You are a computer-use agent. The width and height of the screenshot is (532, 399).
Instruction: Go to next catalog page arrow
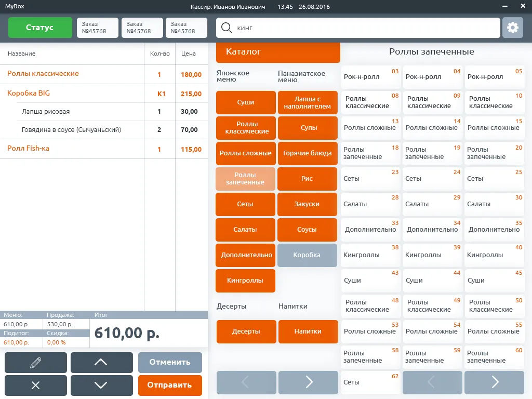click(308, 382)
